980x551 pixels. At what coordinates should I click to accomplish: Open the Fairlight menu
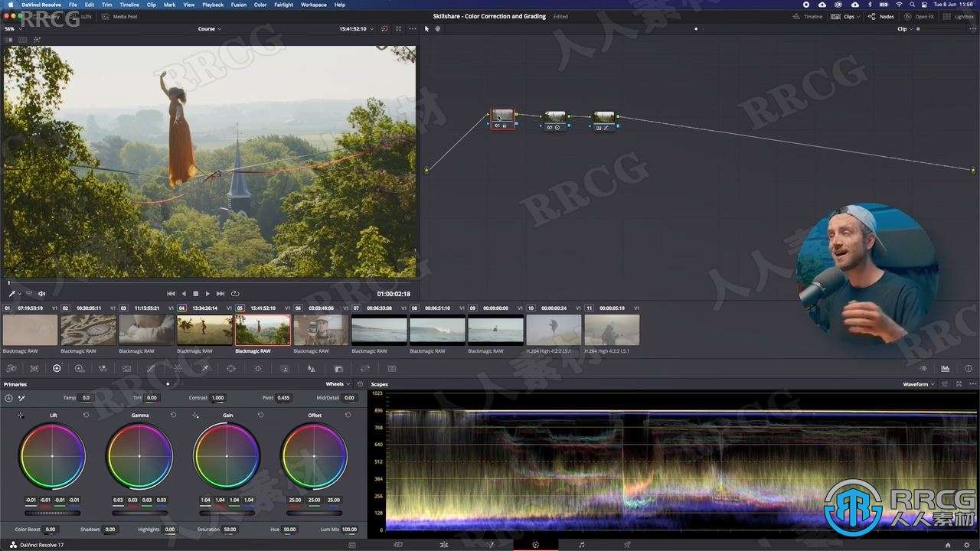click(283, 5)
